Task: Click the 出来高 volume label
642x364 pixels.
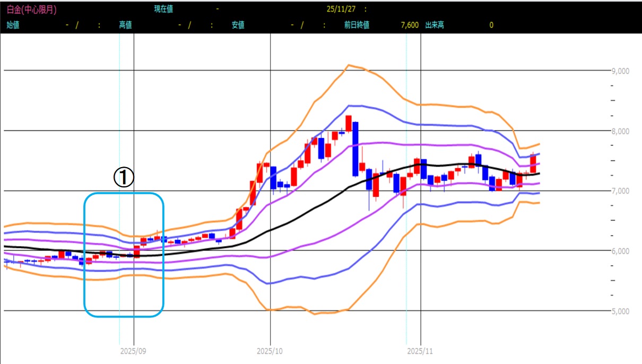Action: click(x=435, y=25)
